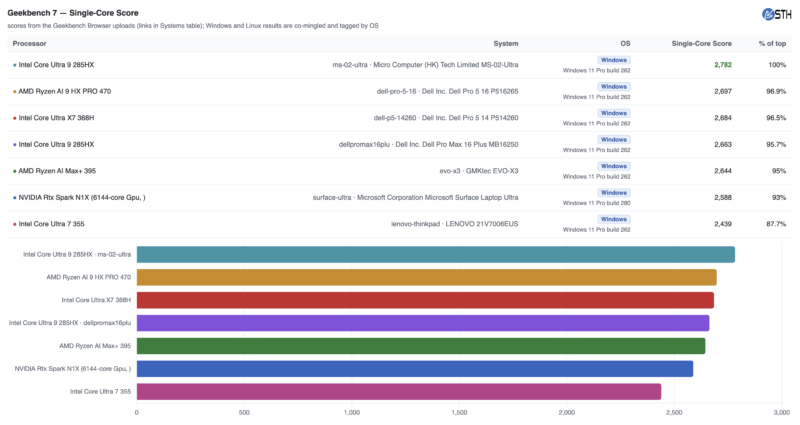Click the Geekbench 7 Single-Core Score title
This screenshot has height=425, width=800.
tap(73, 13)
